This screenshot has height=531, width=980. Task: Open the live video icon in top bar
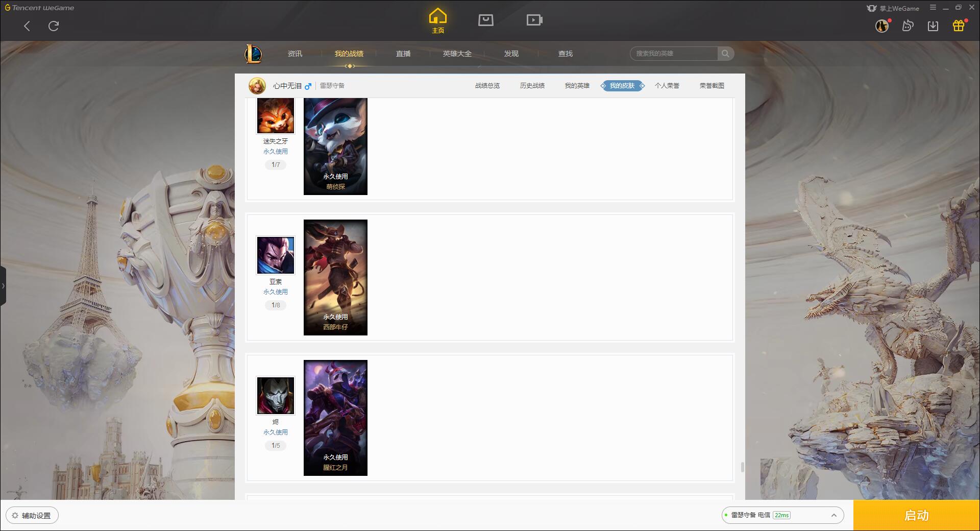pos(534,20)
